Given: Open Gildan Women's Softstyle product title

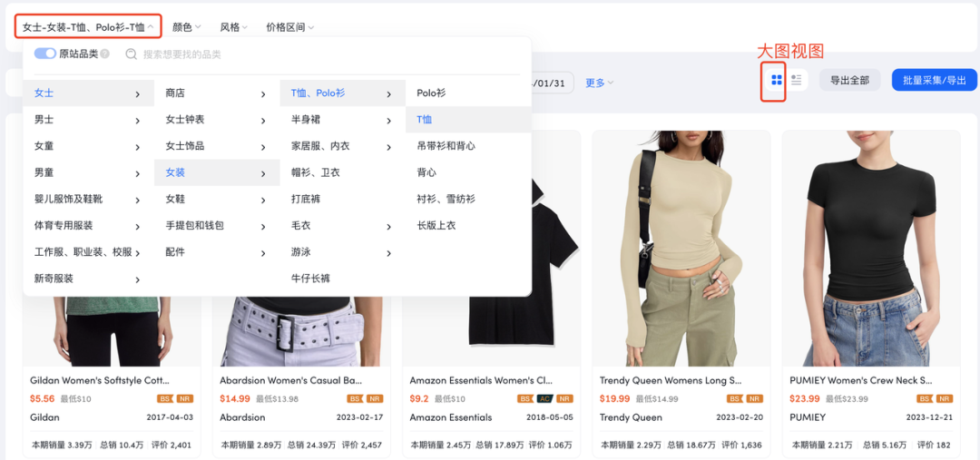Looking at the screenshot, I should pos(100,380).
